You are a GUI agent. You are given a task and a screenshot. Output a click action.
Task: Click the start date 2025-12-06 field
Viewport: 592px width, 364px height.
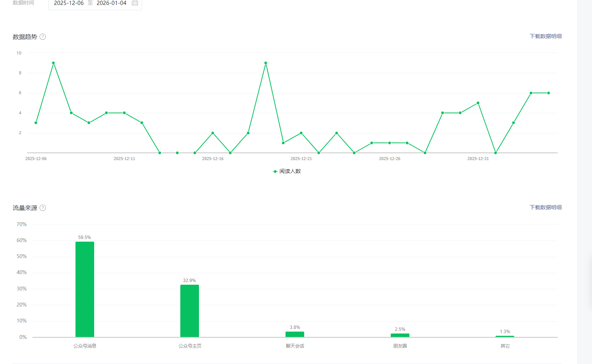(x=69, y=3)
